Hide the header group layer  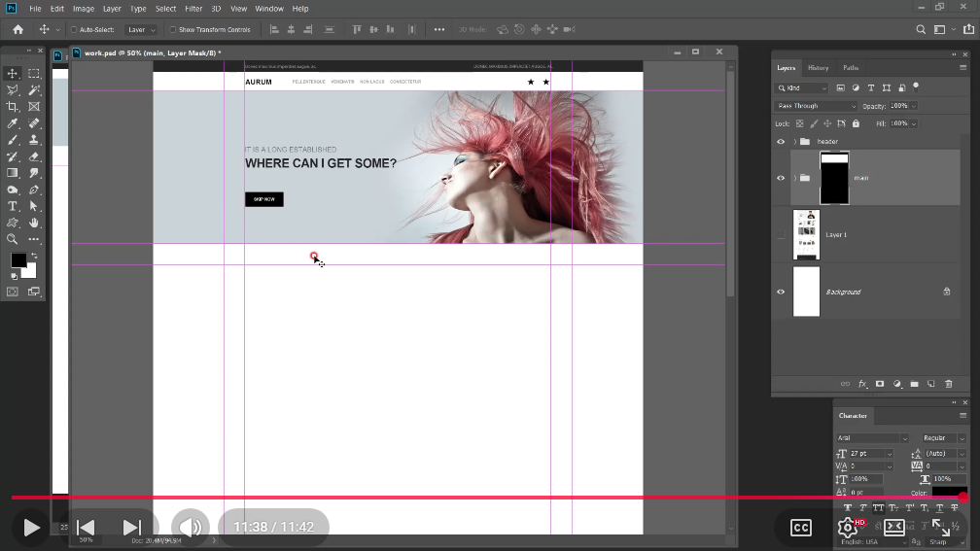pyautogui.click(x=781, y=142)
